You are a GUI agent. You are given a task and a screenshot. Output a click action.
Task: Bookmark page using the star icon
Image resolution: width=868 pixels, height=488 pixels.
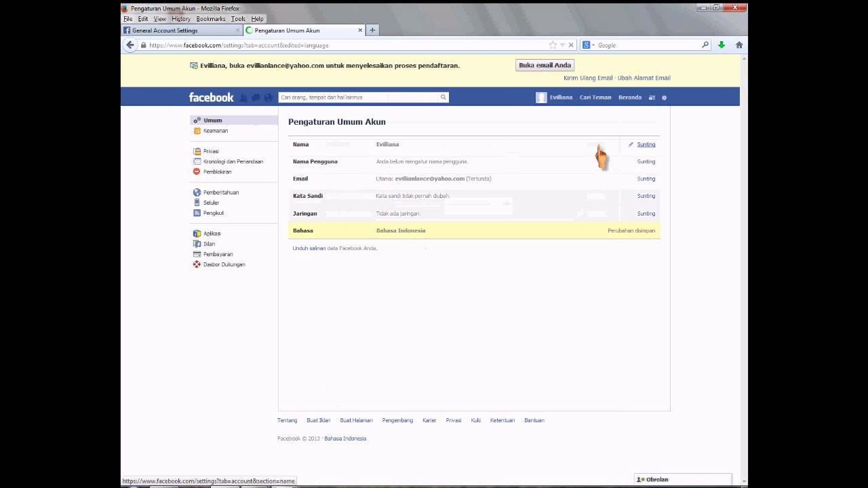point(553,45)
